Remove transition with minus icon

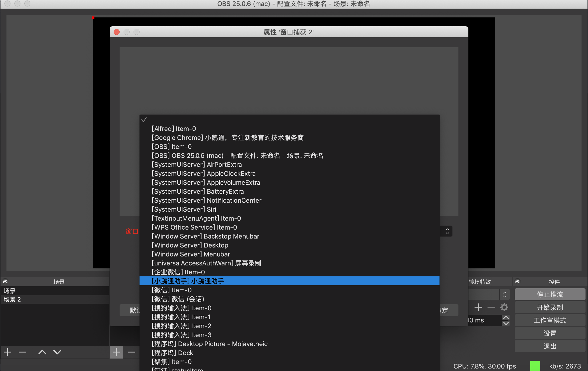[x=491, y=308]
